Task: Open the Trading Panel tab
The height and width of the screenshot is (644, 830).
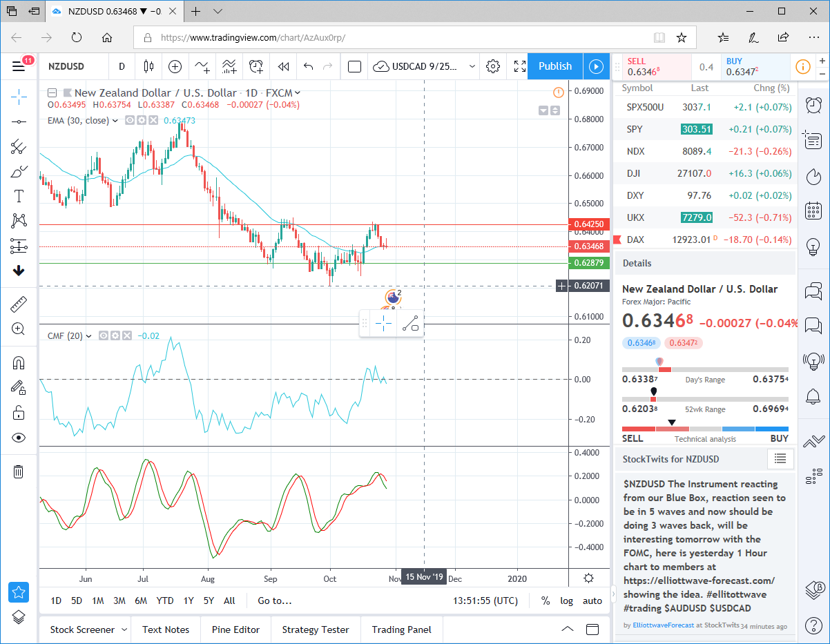Action: pyautogui.click(x=401, y=630)
